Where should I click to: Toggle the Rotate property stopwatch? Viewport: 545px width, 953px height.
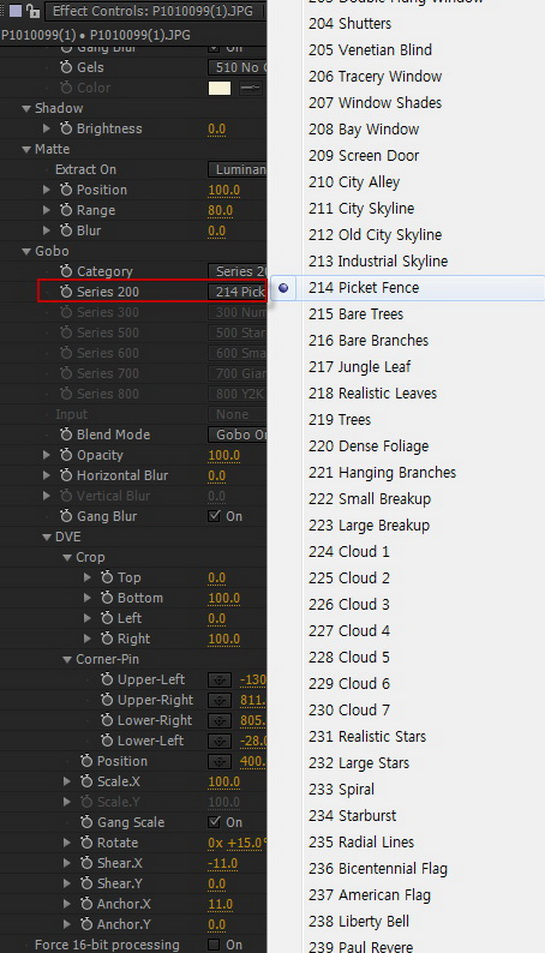86,843
